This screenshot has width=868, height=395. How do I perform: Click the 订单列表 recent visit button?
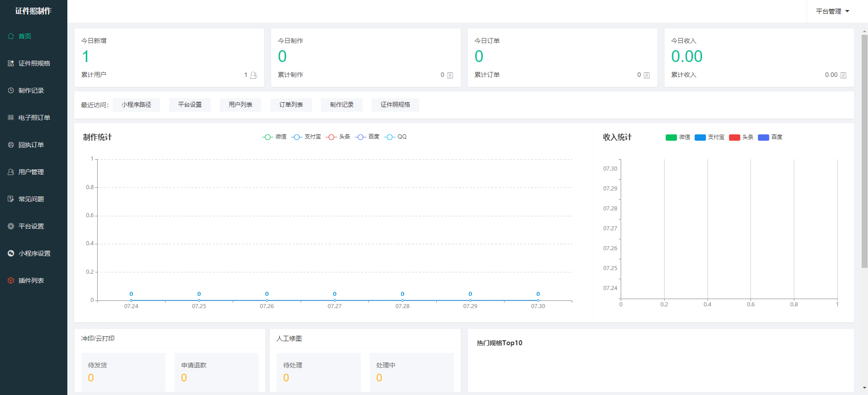pyautogui.click(x=291, y=105)
